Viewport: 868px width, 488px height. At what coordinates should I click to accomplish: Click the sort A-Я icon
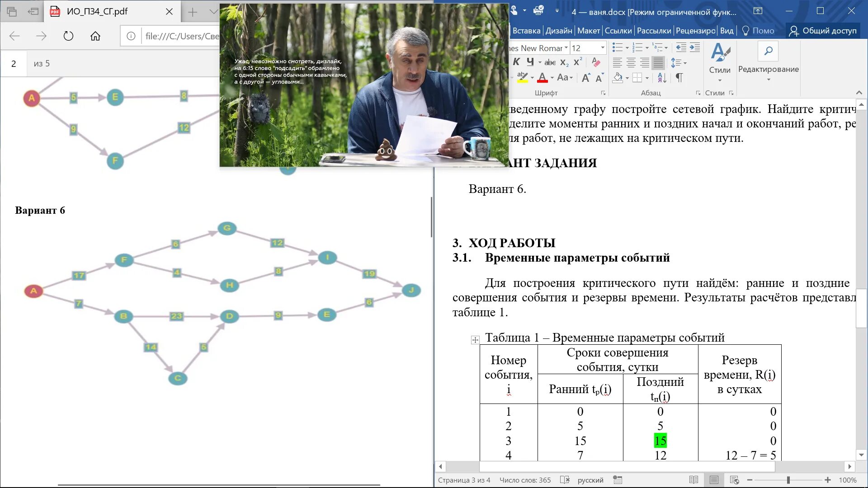click(662, 78)
